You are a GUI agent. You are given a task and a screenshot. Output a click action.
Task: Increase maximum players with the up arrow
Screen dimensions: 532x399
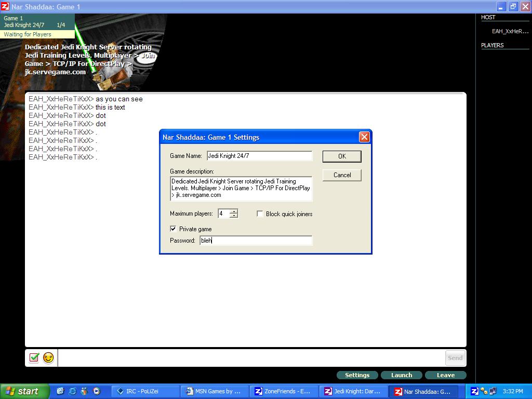(234, 211)
